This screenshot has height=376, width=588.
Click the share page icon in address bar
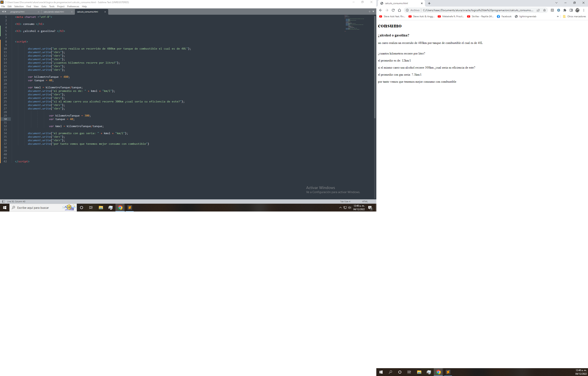(x=538, y=10)
